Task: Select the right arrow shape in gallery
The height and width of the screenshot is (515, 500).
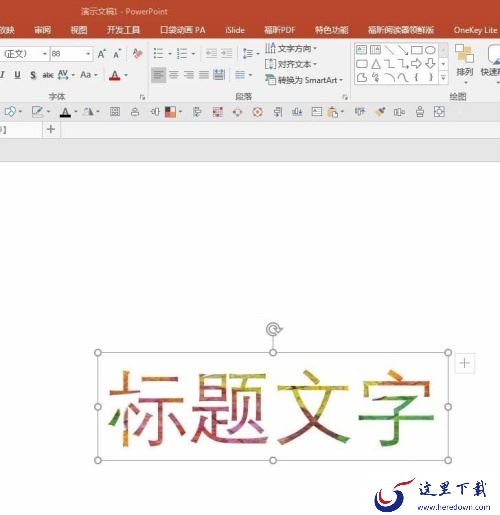Action: (x=416, y=63)
